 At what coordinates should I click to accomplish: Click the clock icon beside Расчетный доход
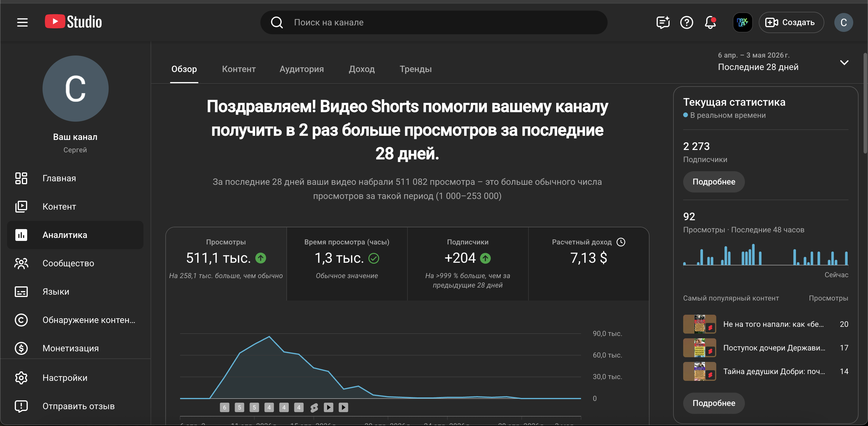621,242
